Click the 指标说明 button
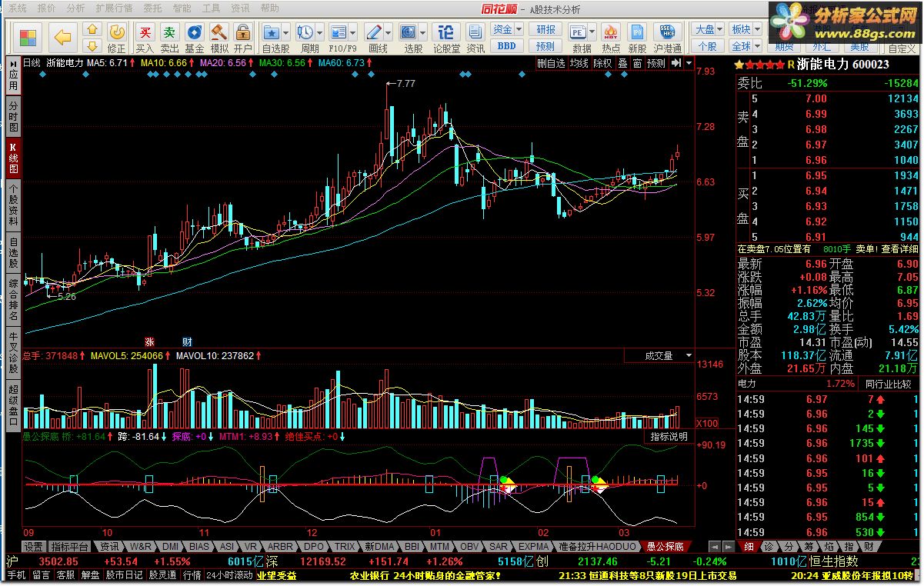Image resolution: width=924 pixels, height=586 pixels. click(669, 436)
